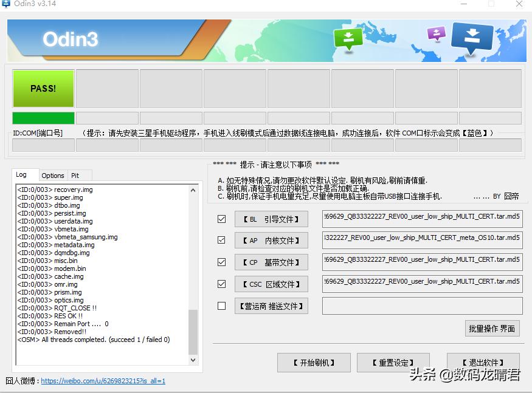Enable the 营运商 推送文件 checkbox
The width and height of the screenshot is (532, 393).
pos(221,306)
